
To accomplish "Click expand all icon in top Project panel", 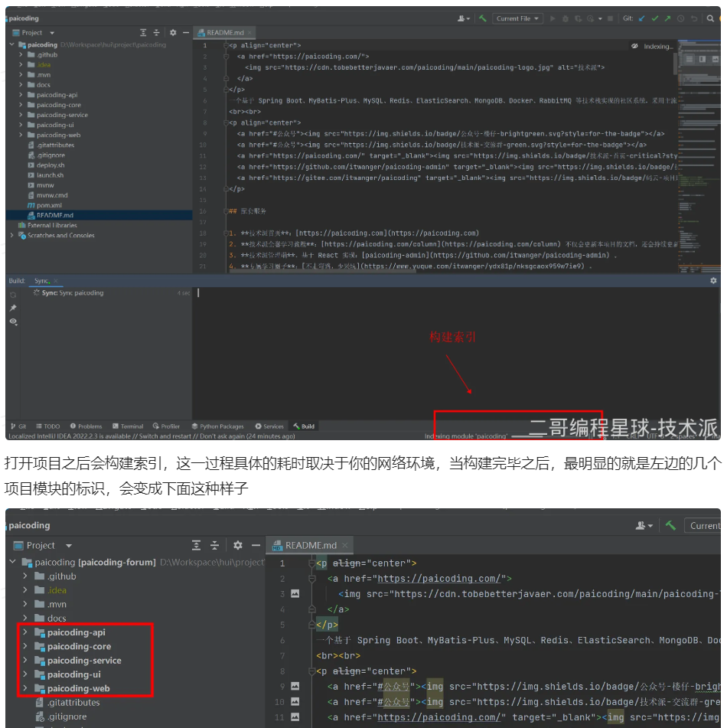I will coord(143,32).
